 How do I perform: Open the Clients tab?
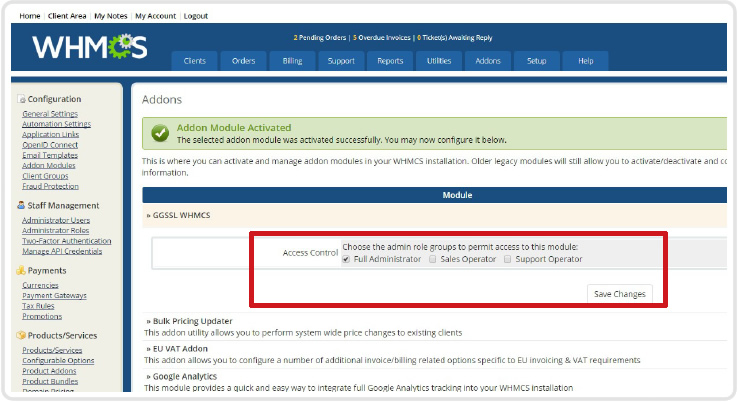point(194,61)
